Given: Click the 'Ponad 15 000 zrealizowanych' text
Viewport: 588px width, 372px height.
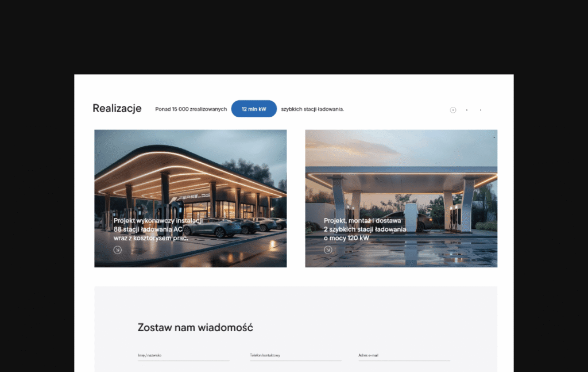Looking at the screenshot, I should 191,109.
